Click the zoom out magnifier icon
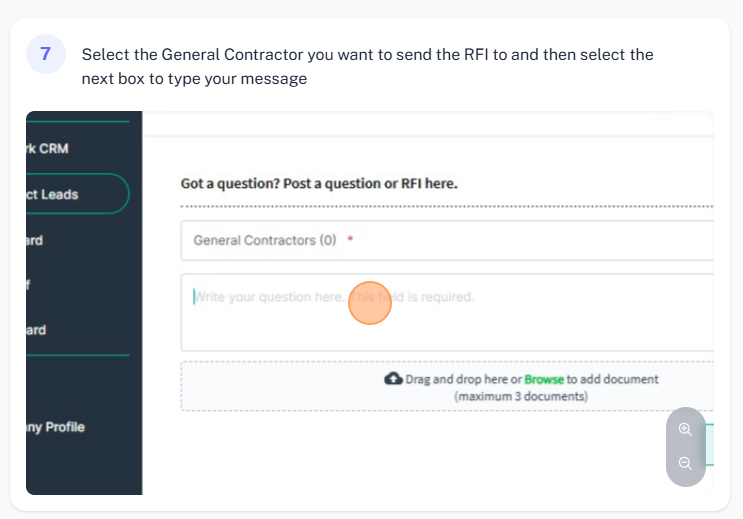The height and width of the screenshot is (519, 743). (x=685, y=463)
